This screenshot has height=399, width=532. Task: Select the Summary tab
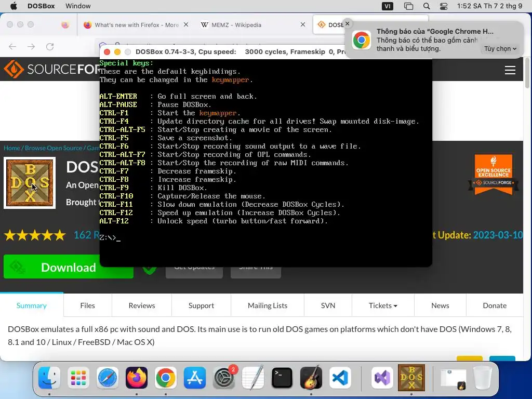(x=32, y=305)
